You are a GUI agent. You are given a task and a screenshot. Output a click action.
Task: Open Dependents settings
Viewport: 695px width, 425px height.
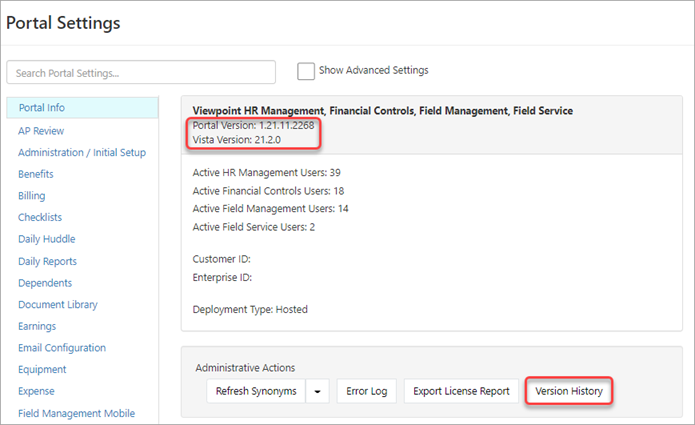45,283
